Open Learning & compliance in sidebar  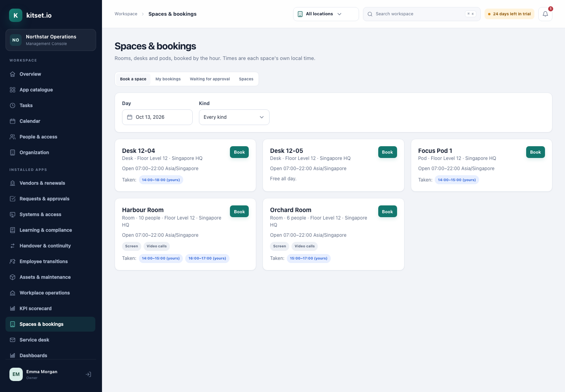[x=50, y=230]
